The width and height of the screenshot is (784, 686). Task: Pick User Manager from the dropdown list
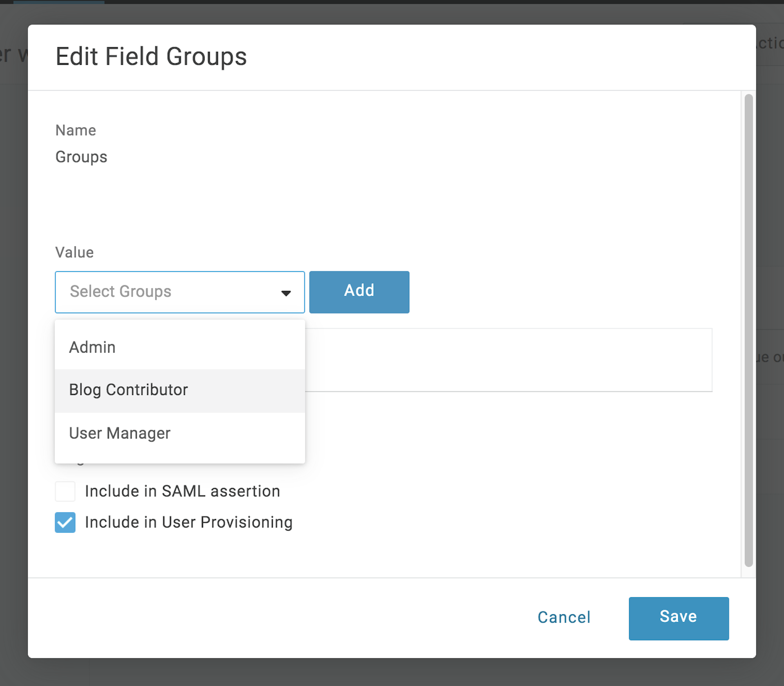[180, 433]
